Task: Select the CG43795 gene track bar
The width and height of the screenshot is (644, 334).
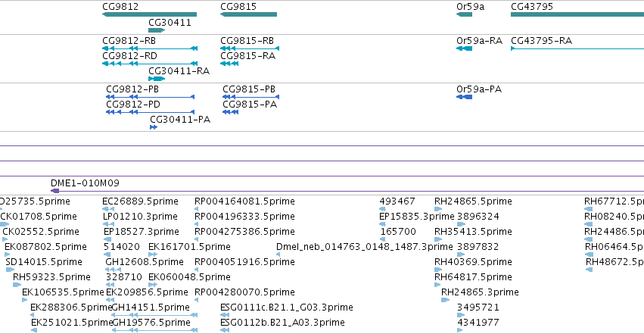Action: (x=577, y=14)
